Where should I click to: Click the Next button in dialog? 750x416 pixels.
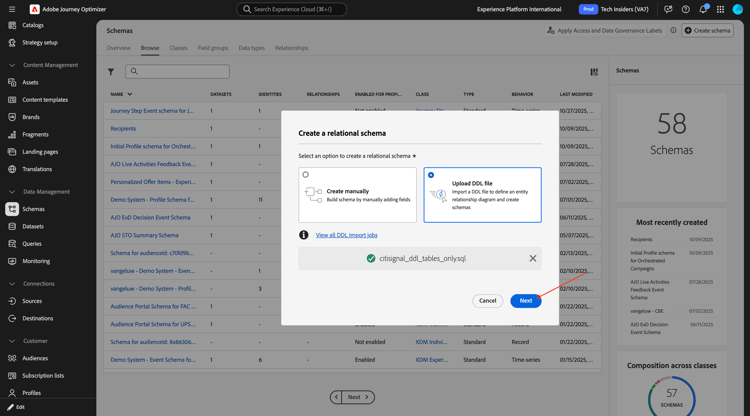pyautogui.click(x=525, y=300)
